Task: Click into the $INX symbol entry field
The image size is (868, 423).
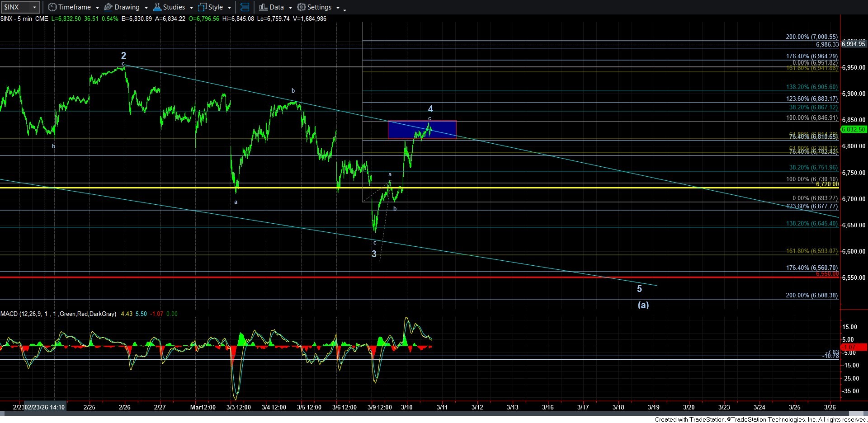Action: point(16,7)
